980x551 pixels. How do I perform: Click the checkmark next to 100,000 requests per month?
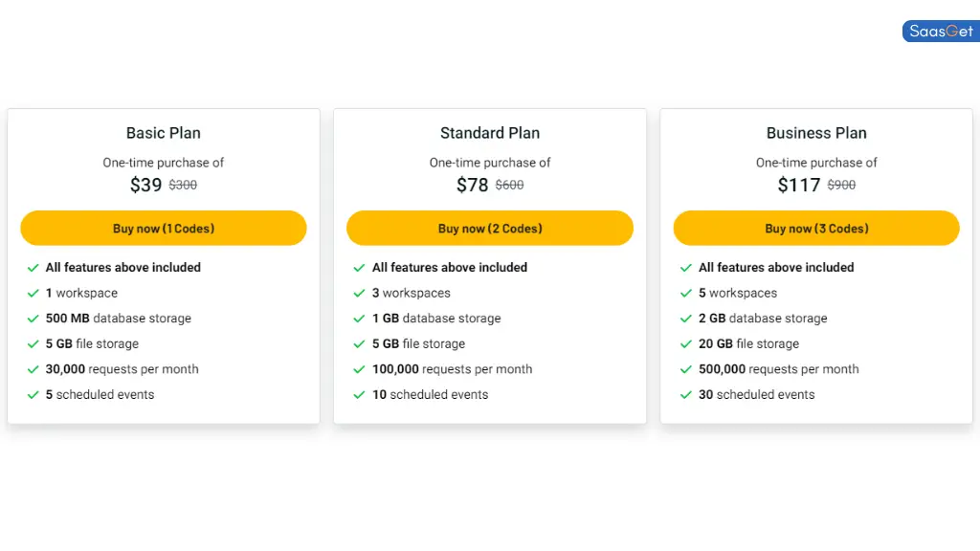pyautogui.click(x=361, y=369)
